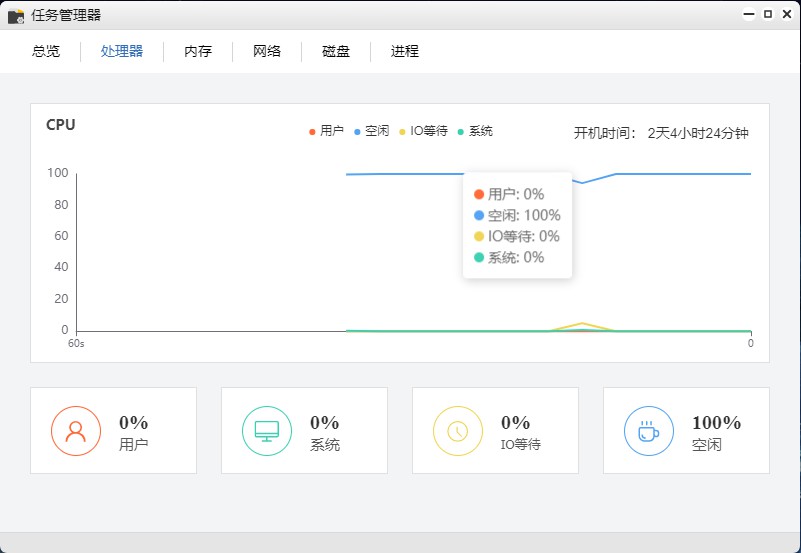Go to the 网络 tab
This screenshot has height=553, width=801.
(x=267, y=52)
